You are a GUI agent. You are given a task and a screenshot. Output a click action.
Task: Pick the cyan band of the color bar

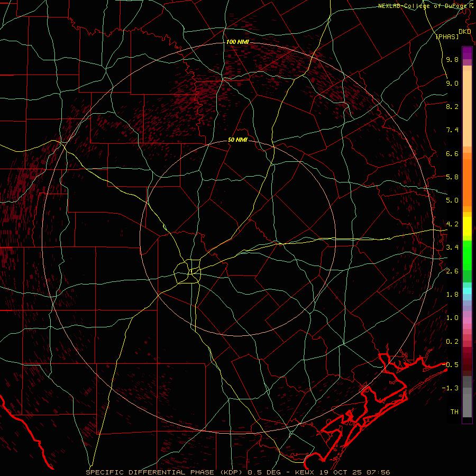[x=467, y=291]
